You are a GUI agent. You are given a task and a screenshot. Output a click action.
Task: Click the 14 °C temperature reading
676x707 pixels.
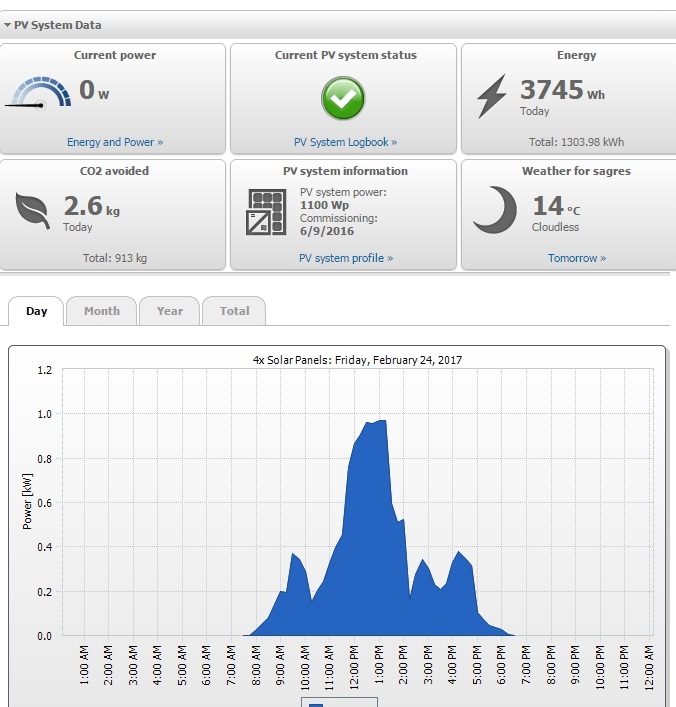click(x=556, y=206)
